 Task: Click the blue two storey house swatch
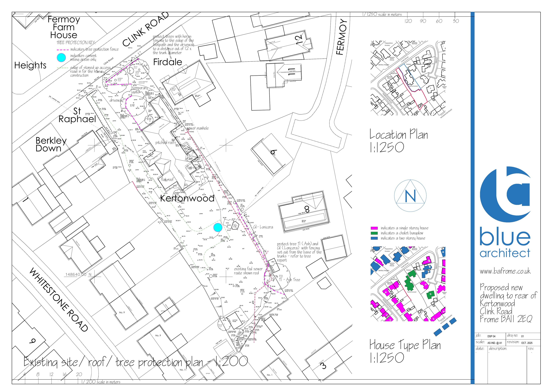(374, 238)
